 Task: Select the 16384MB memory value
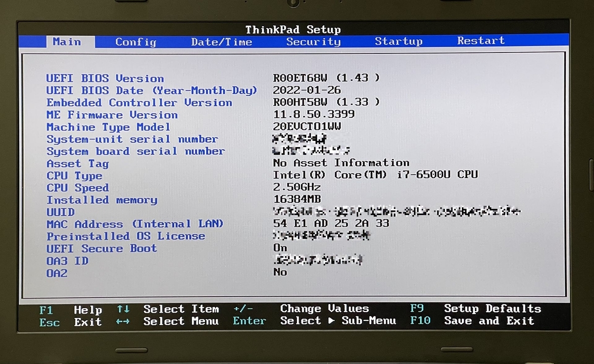[x=297, y=199]
